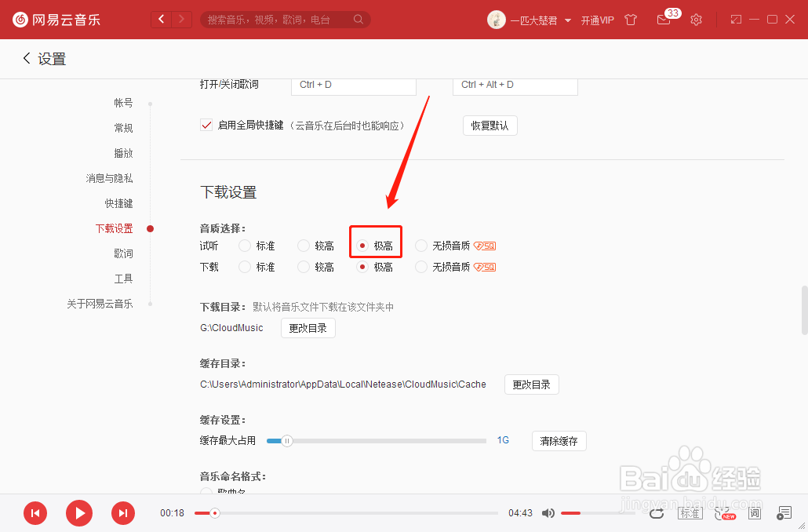Seek on the song progress bar

346,513
